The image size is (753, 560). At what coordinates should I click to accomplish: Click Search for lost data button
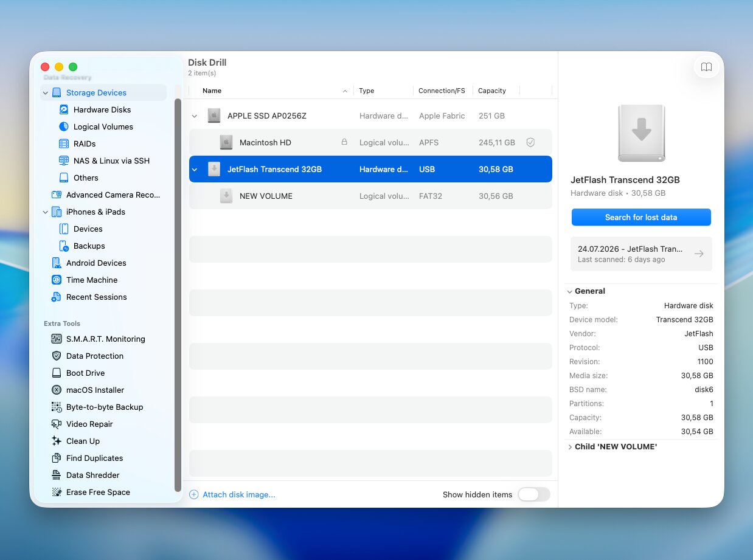click(x=641, y=217)
